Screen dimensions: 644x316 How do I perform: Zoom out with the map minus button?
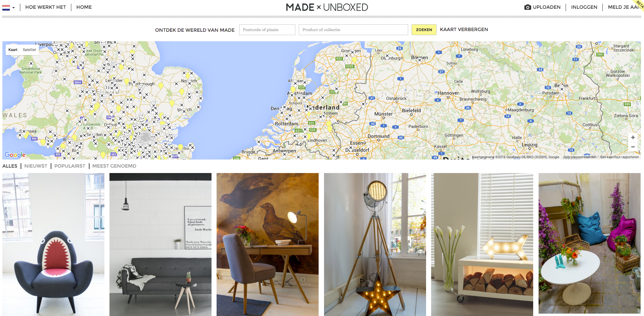point(633,147)
